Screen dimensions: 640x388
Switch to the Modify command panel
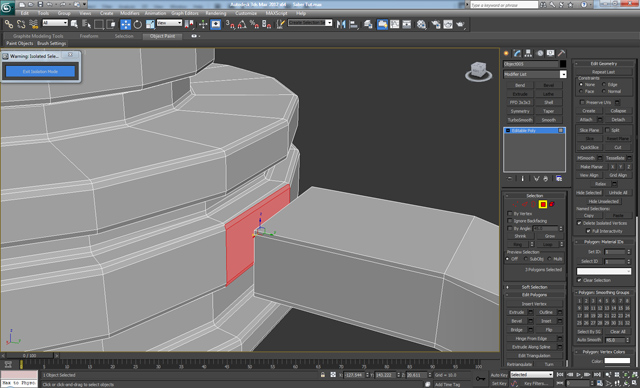coord(518,53)
